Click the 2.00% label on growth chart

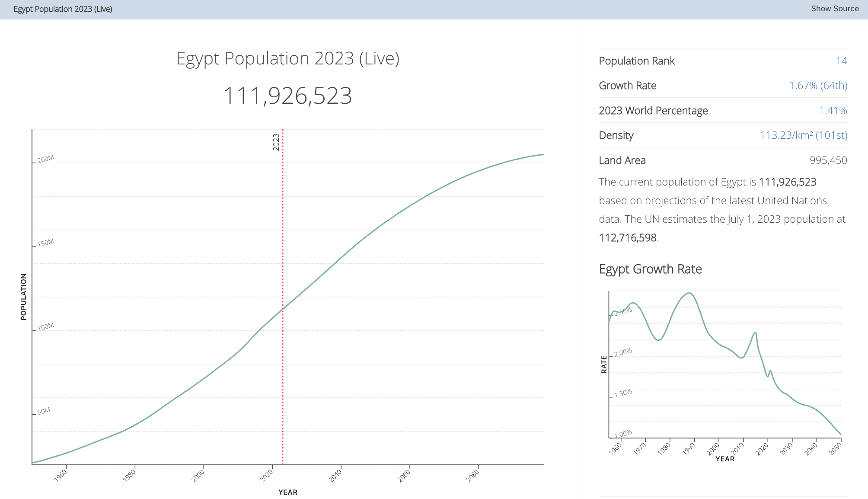(623, 352)
